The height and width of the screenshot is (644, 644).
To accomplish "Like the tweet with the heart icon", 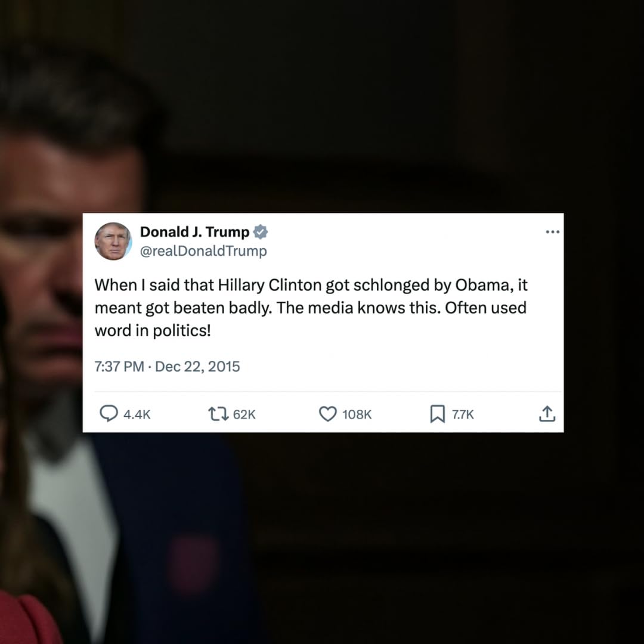I will point(328,414).
